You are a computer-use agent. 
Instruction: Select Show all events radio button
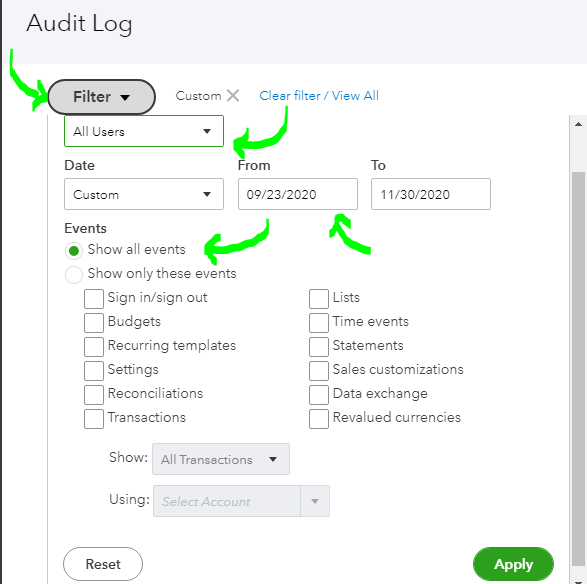click(74, 250)
